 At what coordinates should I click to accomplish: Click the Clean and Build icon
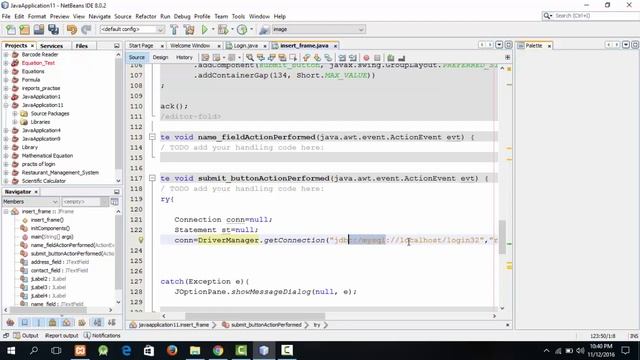tap(189, 29)
